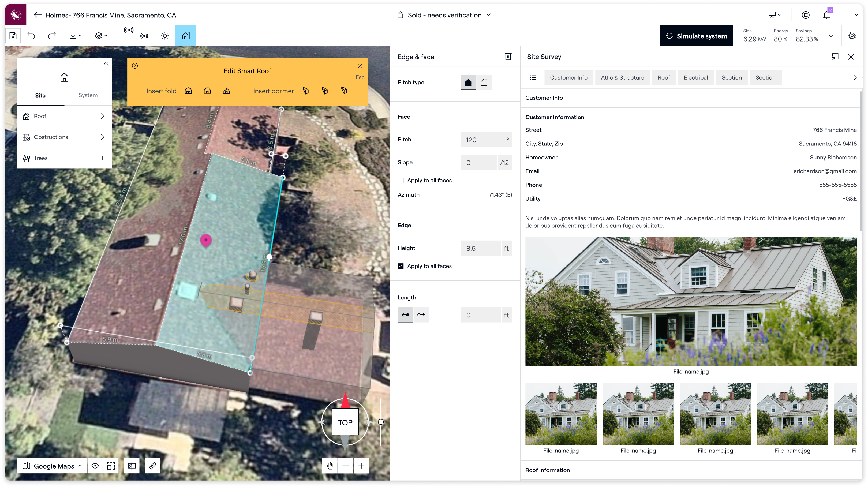This screenshot has width=868, height=487.
Task: Disable Apply to all faces under Height
Action: tap(401, 266)
